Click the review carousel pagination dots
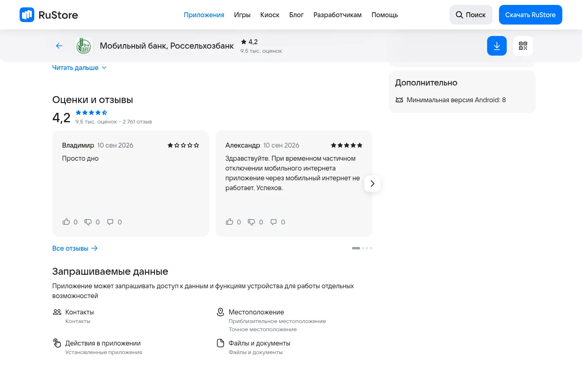This screenshot has width=588, height=368. point(362,248)
